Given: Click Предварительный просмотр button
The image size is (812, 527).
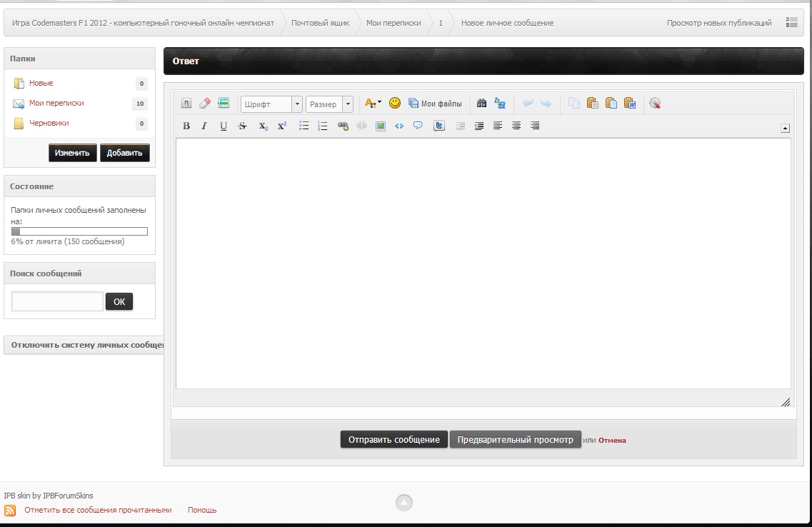Looking at the screenshot, I should point(516,439).
